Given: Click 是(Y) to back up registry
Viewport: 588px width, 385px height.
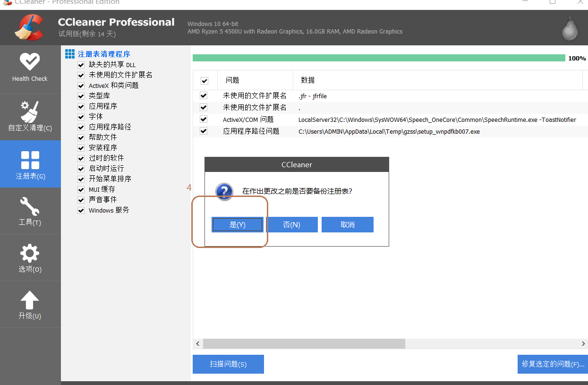Looking at the screenshot, I should point(238,225).
